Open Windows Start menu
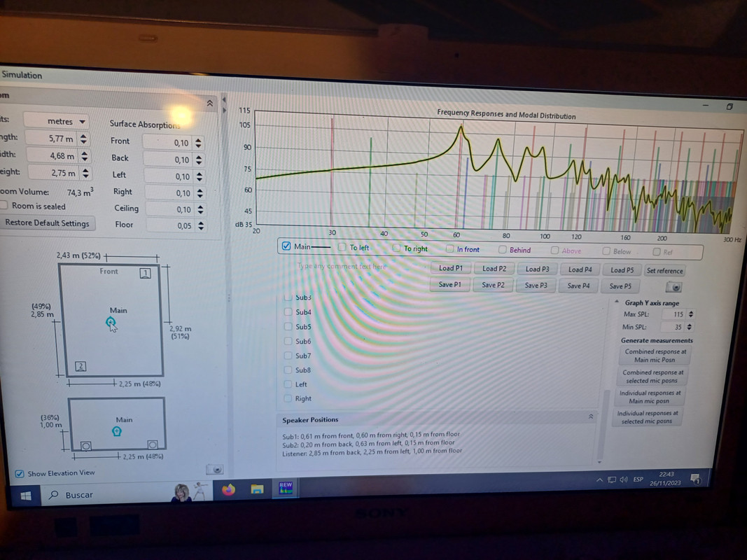747x560 pixels. [x=26, y=496]
